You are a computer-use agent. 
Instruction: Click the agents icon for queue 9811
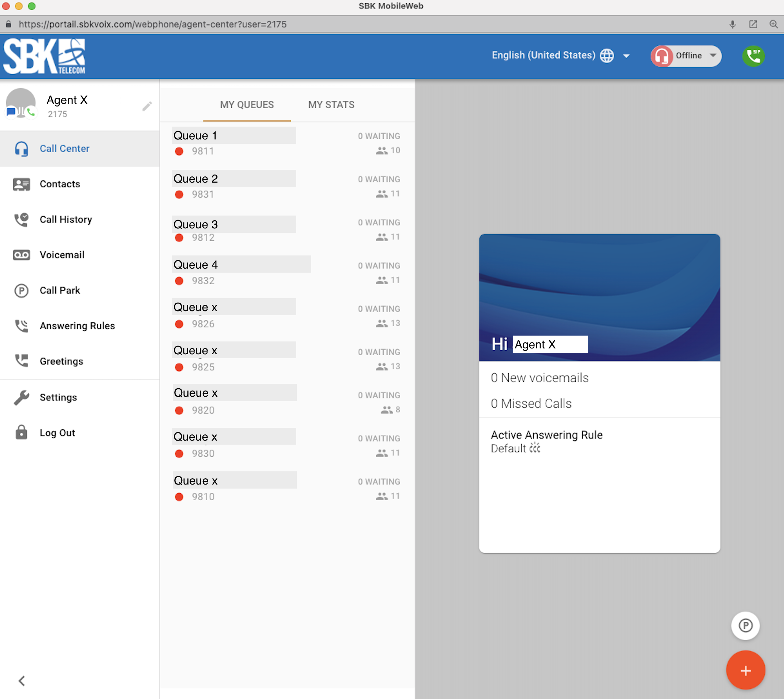381,150
